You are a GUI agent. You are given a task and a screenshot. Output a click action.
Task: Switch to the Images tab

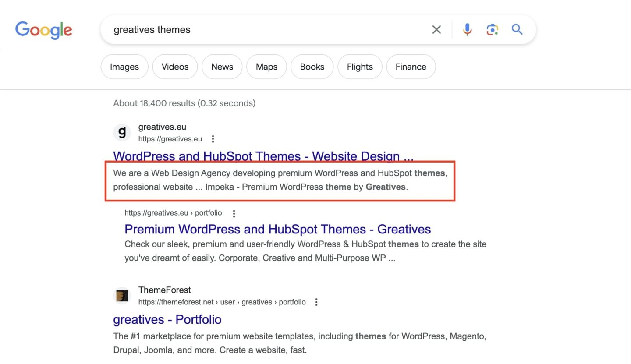click(x=124, y=67)
